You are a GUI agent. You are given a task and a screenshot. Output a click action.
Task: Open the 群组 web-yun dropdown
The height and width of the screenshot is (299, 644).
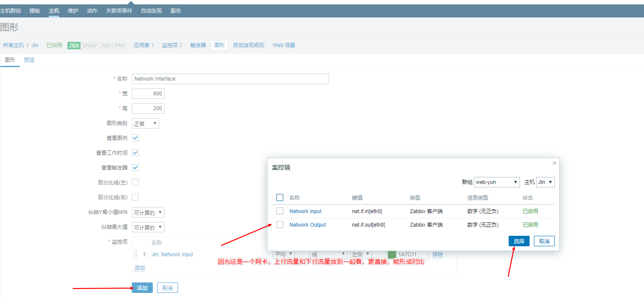pos(496,182)
